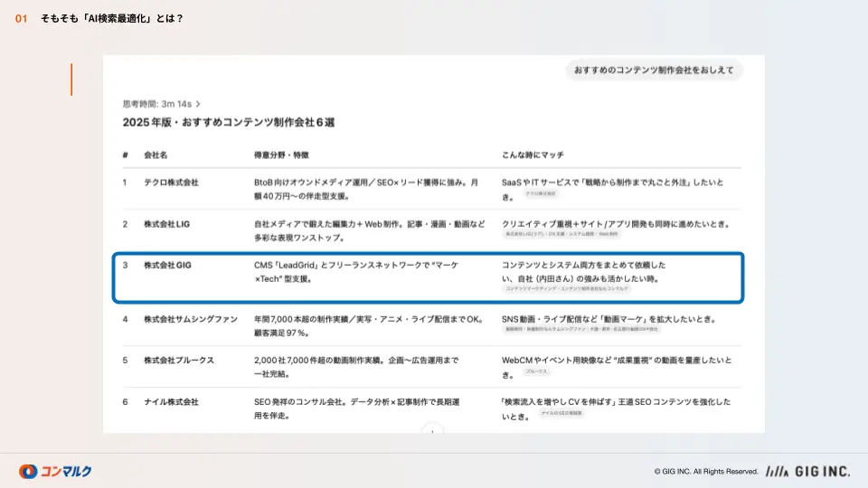
Task: Click the description starting 2,000社7,000件超
Action: pyautogui.click(x=356, y=367)
